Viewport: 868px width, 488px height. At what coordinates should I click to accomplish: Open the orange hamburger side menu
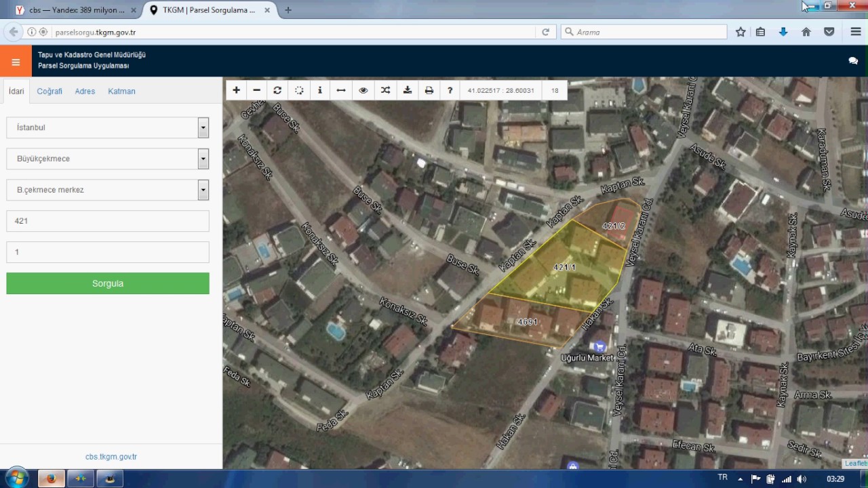(x=16, y=62)
